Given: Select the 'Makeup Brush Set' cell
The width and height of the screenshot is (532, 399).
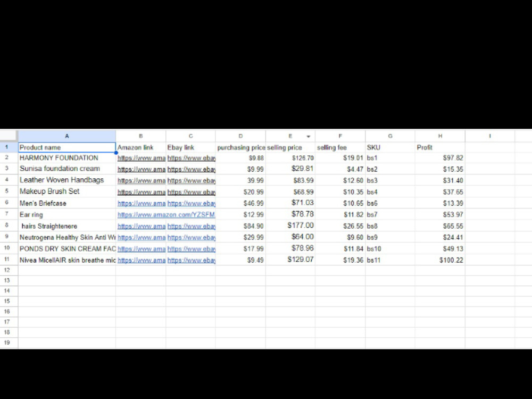Looking at the screenshot, I should (x=67, y=192).
